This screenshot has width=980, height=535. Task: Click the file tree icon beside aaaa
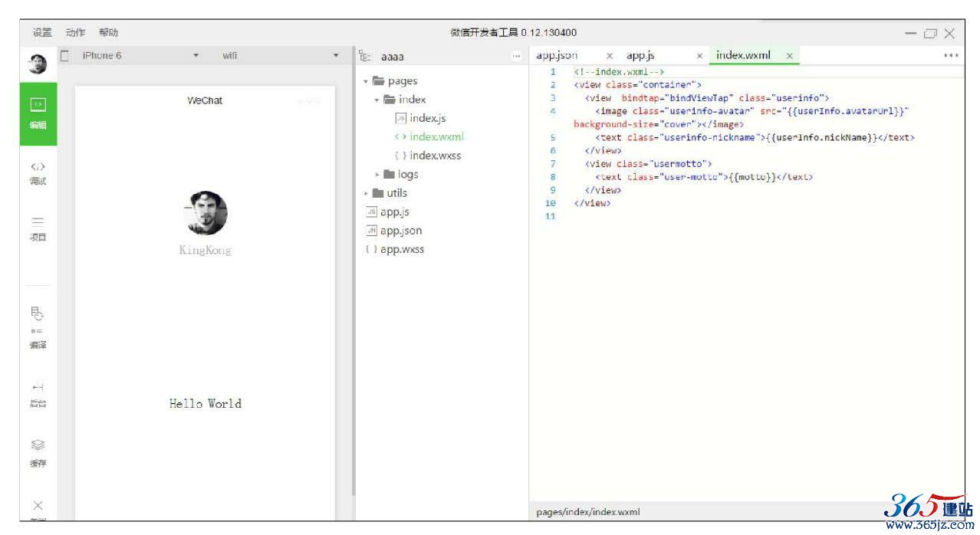tap(366, 57)
